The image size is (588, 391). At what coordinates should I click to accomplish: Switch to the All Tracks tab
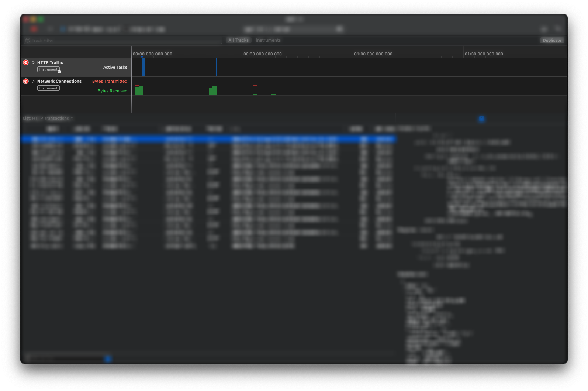coord(238,40)
